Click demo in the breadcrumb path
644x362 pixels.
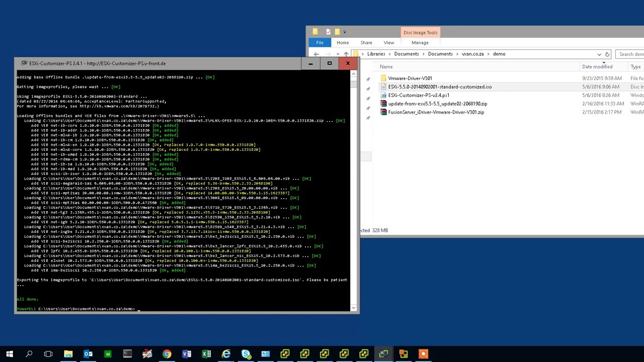[x=499, y=54]
